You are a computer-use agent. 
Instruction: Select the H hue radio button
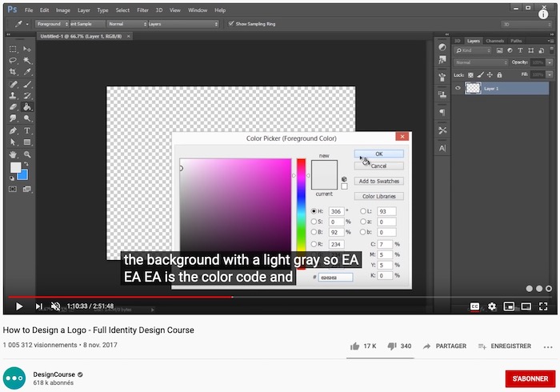tap(314, 211)
